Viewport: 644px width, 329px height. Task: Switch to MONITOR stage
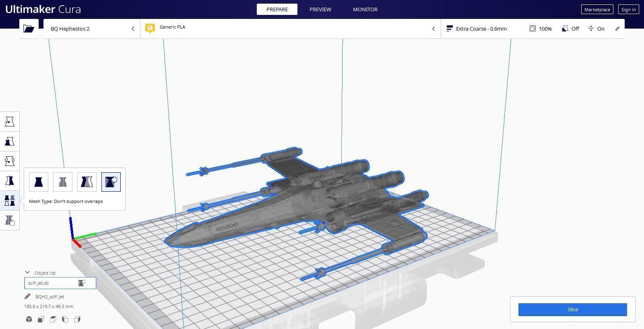pos(365,9)
